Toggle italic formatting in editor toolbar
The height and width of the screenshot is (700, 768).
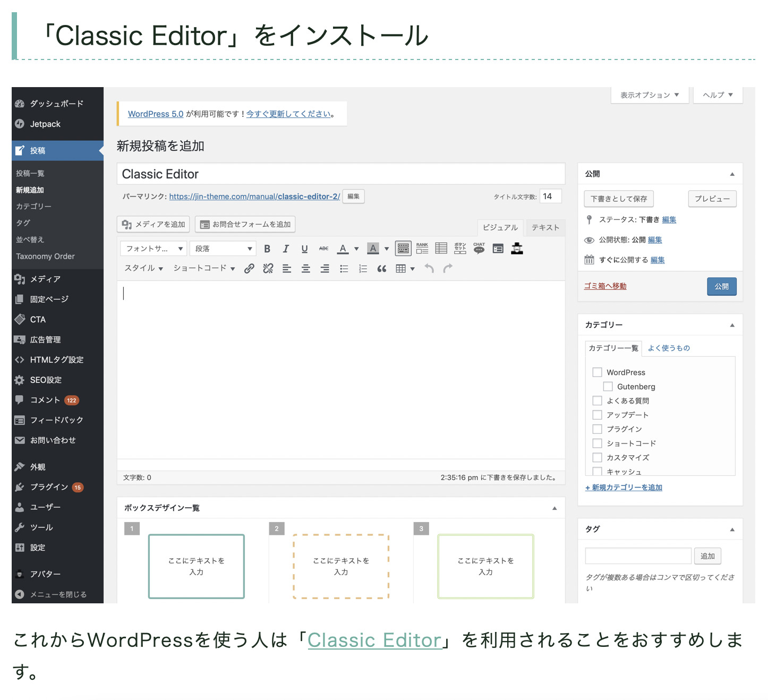tap(286, 249)
